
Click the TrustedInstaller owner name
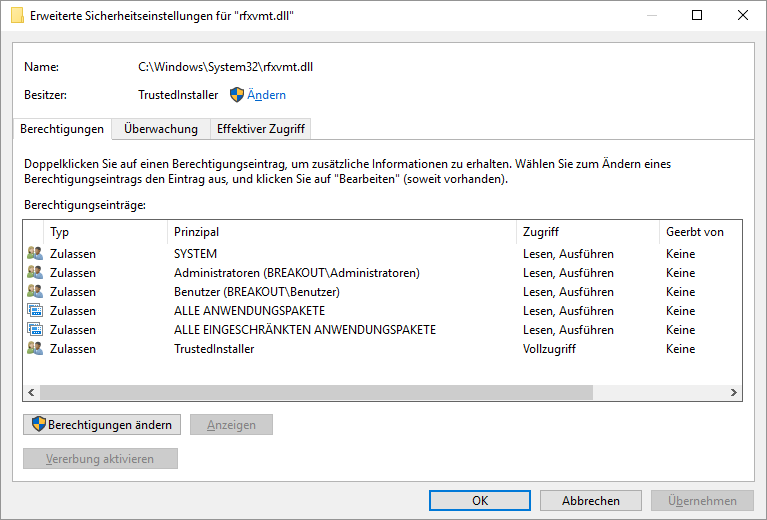pos(178,95)
